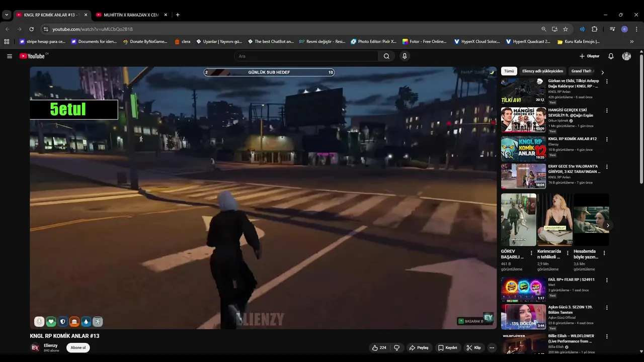Select the Elienzy adlı yükleyiciden chip
This screenshot has height=362, width=644.
(x=542, y=71)
